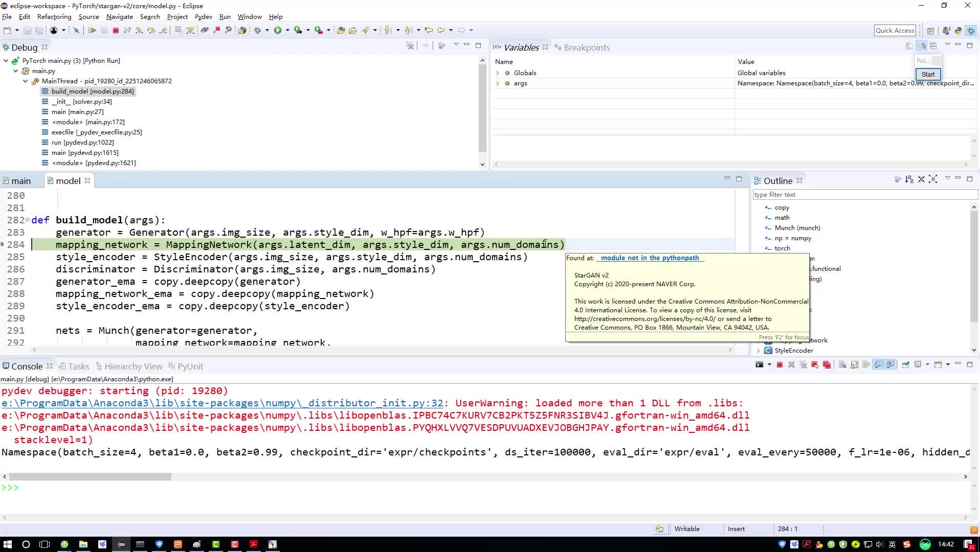Collapse the MainThread tree node

(x=25, y=81)
